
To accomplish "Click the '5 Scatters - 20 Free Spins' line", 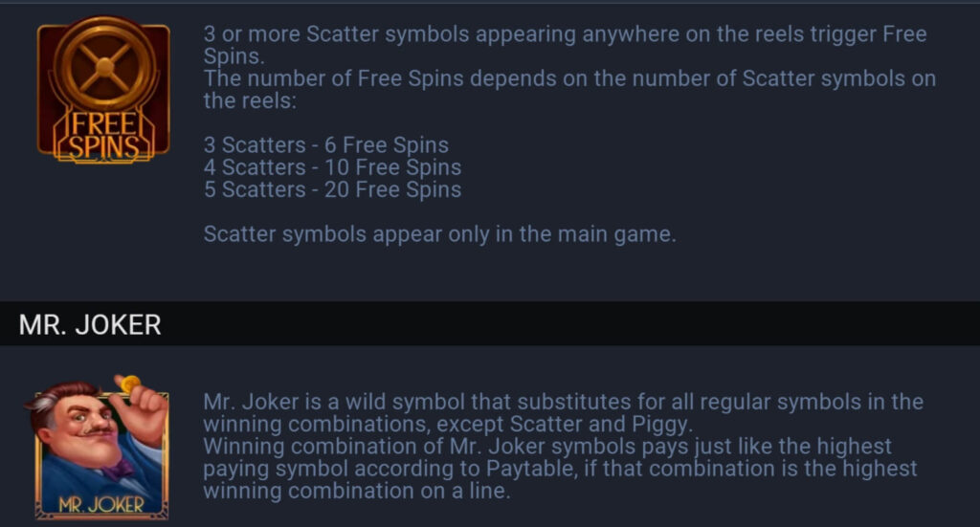I will [332, 189].
